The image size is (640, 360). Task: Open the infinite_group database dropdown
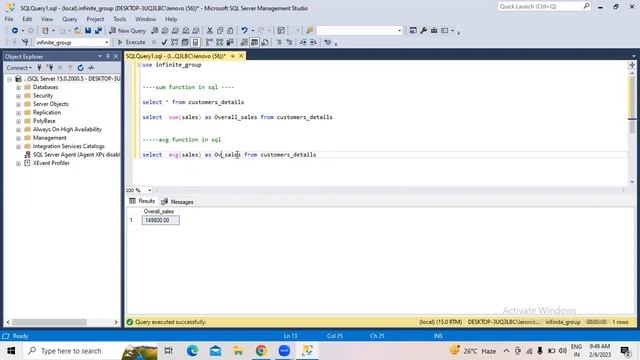(107, 42)
